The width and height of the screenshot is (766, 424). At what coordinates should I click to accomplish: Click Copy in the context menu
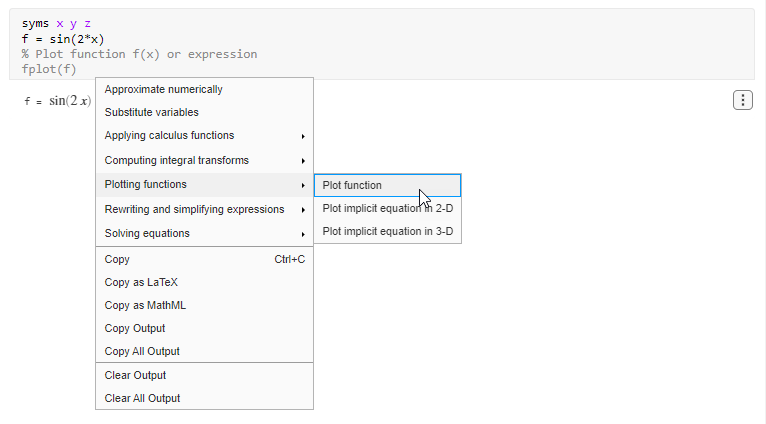[x=118, y=259]
